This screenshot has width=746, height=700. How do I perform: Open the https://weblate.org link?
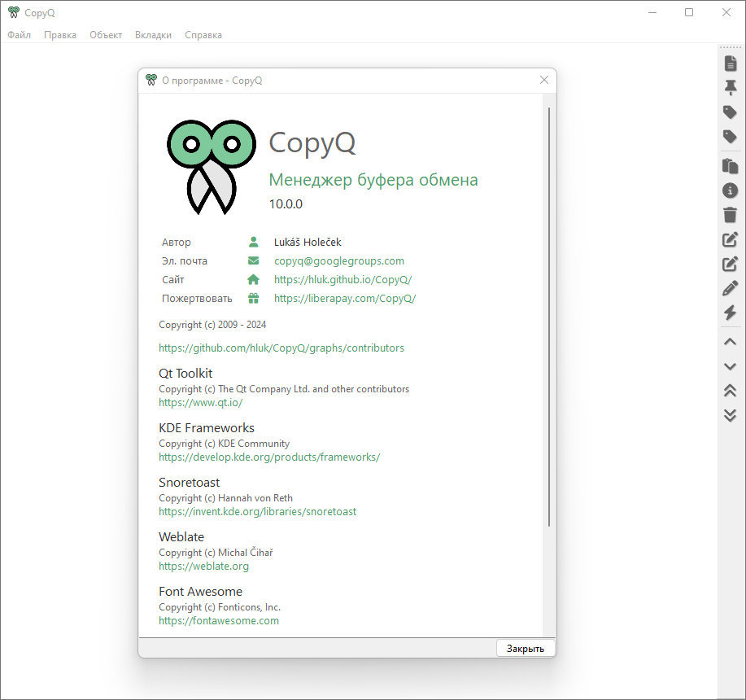click(x=203, y=567)
